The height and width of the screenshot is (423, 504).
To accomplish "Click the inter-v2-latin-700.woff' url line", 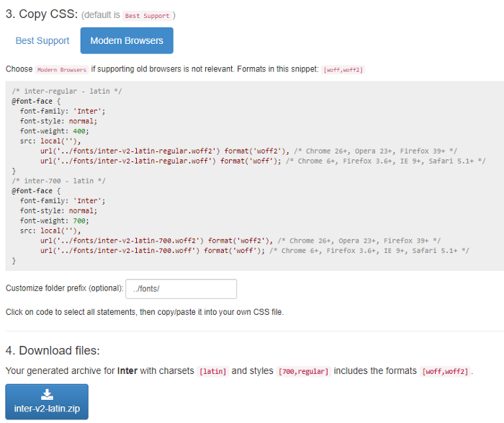I will coord(255,251).
